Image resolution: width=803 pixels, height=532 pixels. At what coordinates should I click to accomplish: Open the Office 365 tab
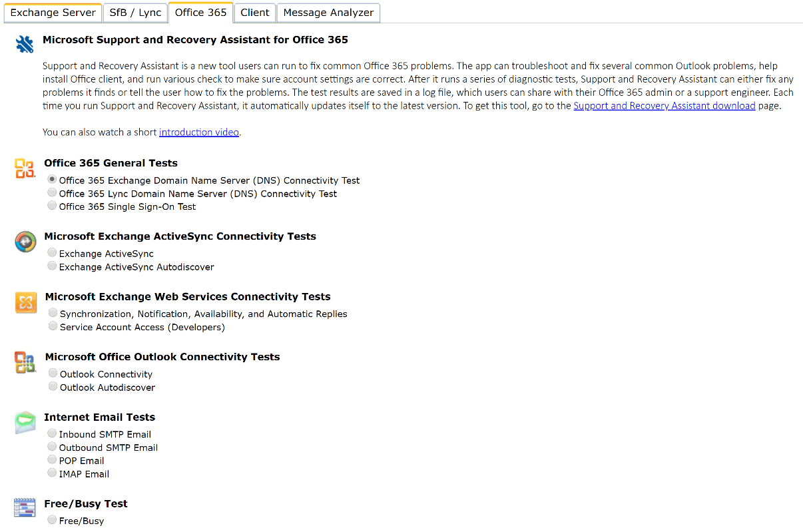pos(200,12)
